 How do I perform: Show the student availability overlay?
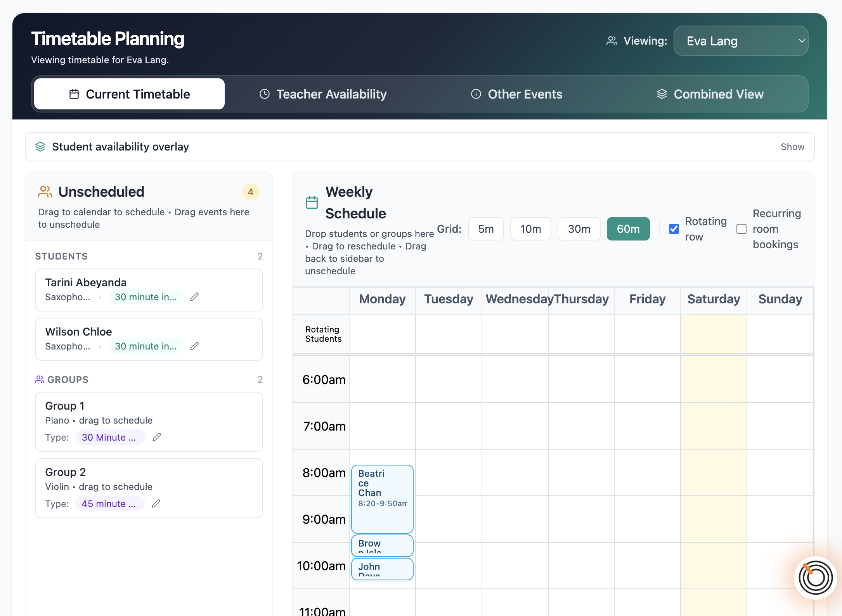coord(792,147)
